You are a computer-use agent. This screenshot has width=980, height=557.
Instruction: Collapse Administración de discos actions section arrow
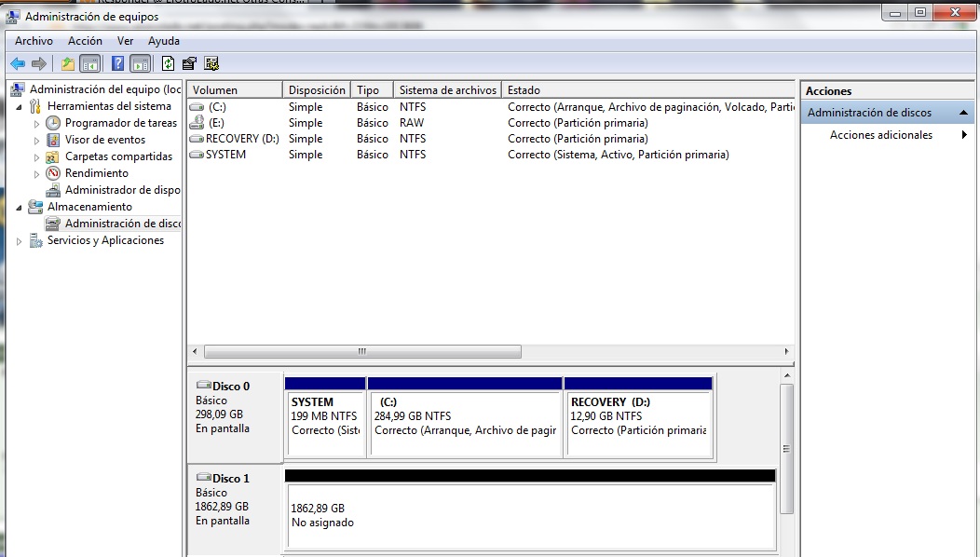point(963,113)
